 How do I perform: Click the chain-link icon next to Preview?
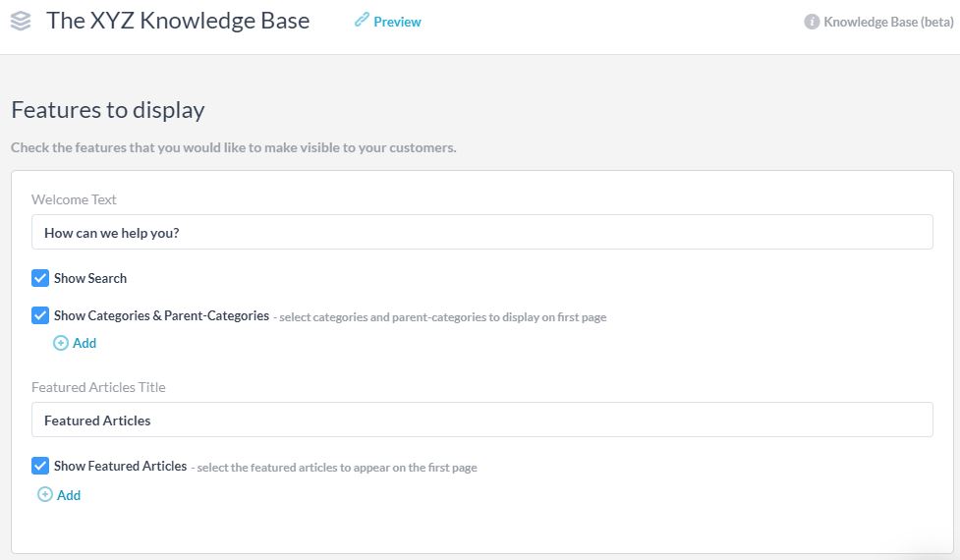click(362, 21)
